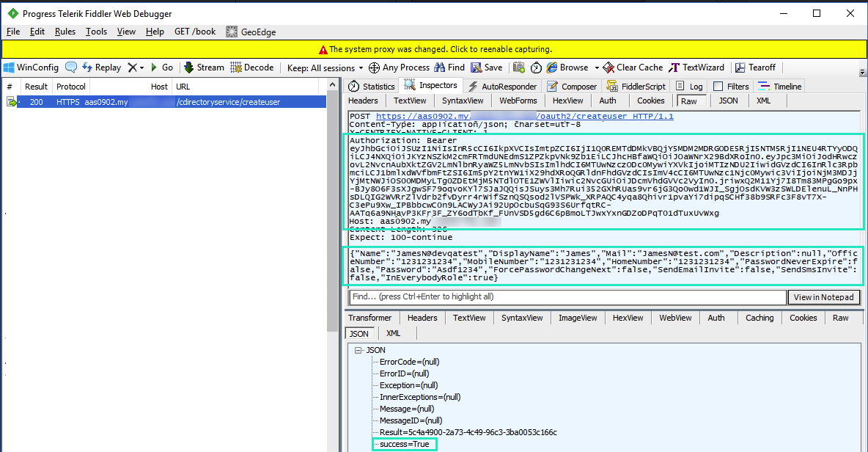Open the Keep: All sessions dropdown
This screenshot has height=452, width=868.
(x=325, y=68)
